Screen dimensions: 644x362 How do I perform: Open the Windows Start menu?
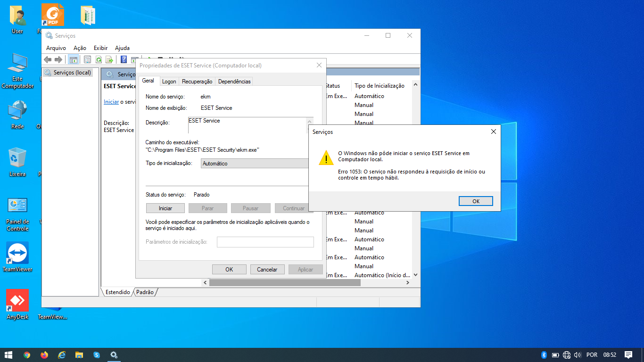[8, 355]
